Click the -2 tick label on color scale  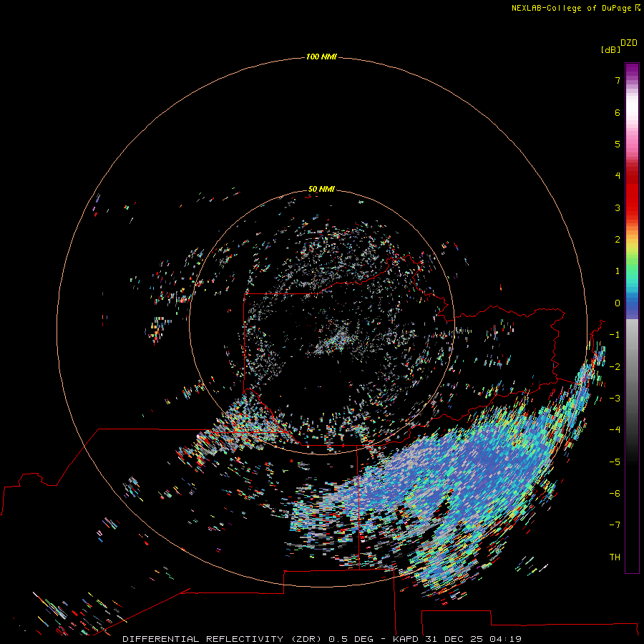point(615,366)
